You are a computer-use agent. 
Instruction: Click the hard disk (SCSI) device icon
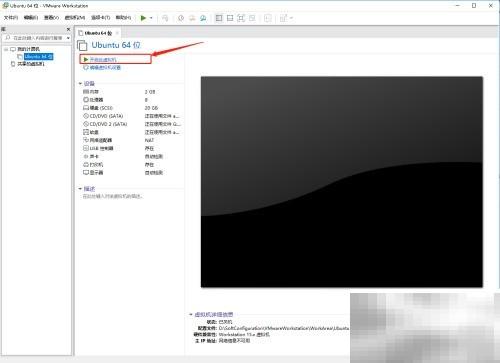(x=86, y=108)
